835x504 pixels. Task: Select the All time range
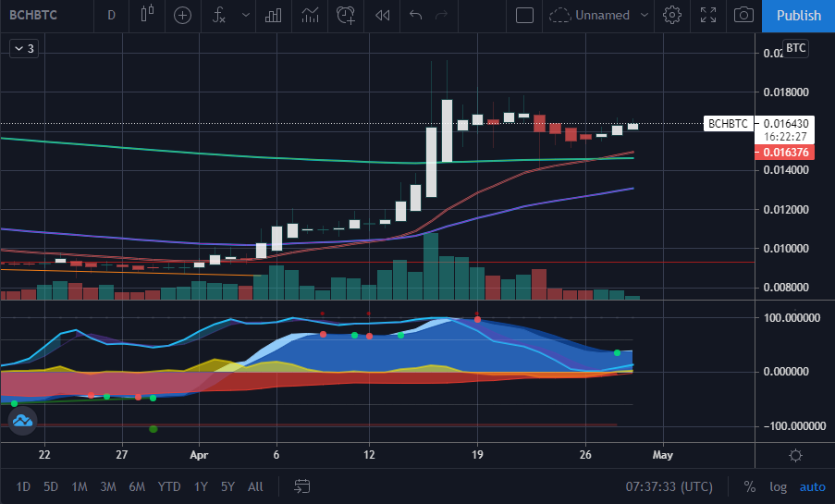[255, 486]
